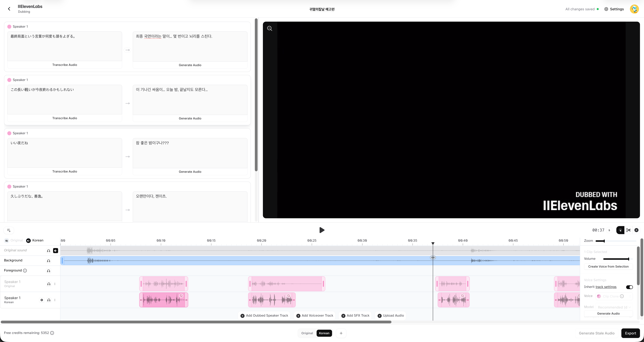Click the zoom-out magnifier on video preview
The height and width of the screenshot is (342, 644).
point(270,29)
